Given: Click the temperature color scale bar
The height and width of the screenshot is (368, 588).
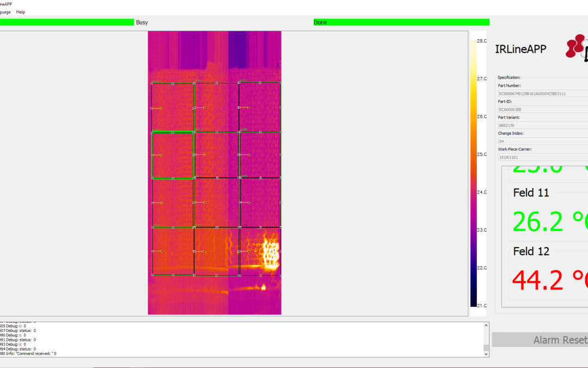Looking at the screenshot, I should pyautogui.click(x=474, y=173).
